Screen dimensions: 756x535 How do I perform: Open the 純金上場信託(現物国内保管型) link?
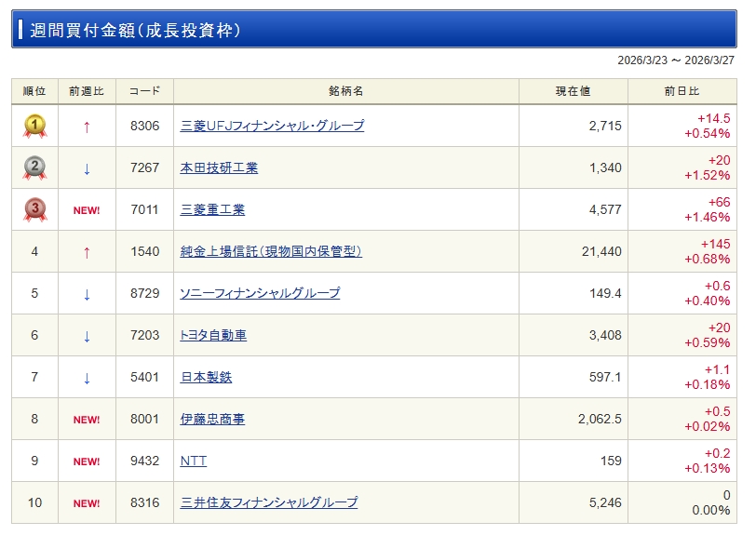point(270,251)
